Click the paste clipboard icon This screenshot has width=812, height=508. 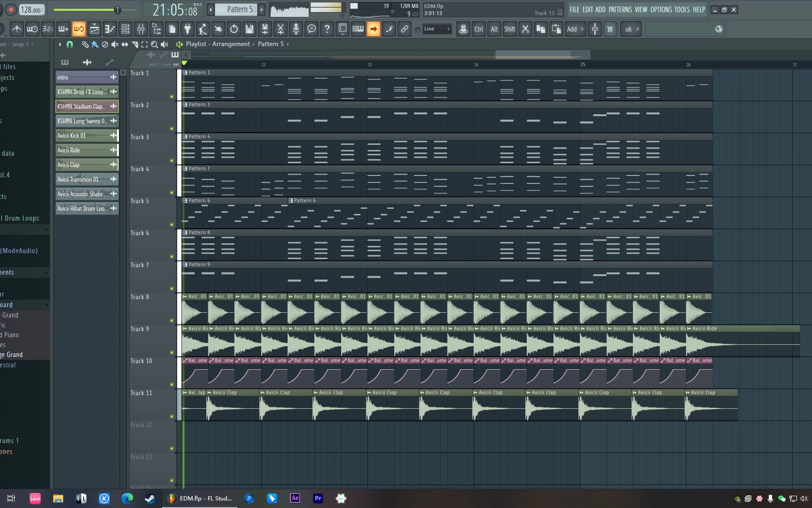click(x=556, y=29)
